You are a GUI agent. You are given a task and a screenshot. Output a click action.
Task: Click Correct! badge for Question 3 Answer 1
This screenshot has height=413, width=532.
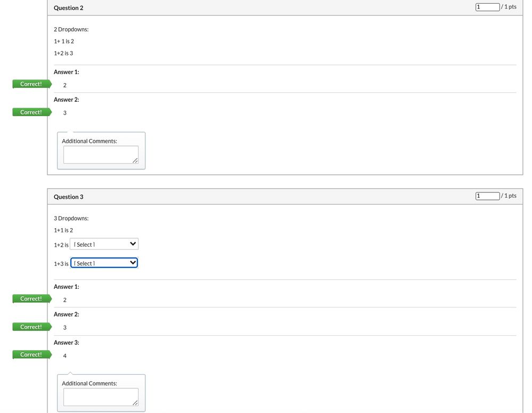click(31, 299)
